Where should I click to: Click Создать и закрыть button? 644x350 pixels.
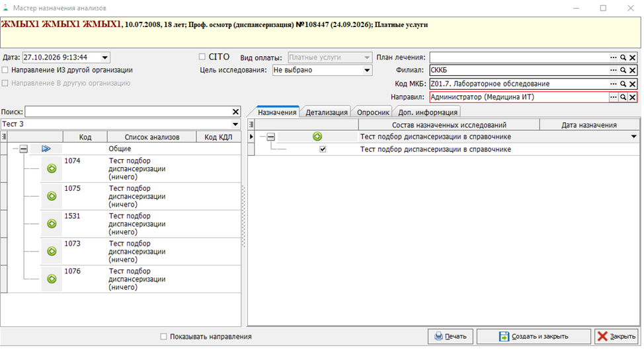[534, 336]
